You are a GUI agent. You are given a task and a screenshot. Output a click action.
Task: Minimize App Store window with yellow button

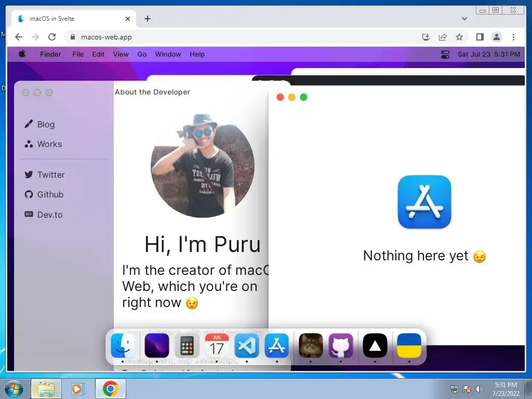[x=292, y=97]
